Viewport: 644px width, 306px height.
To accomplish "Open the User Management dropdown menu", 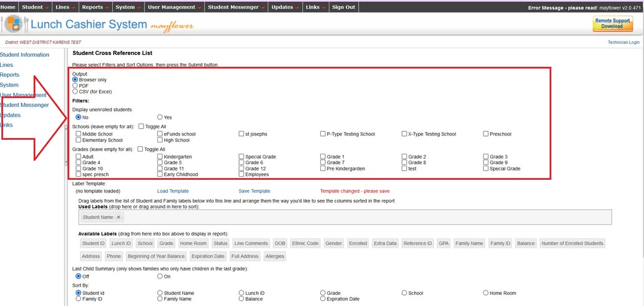I will pyautogui.click(x=174, y=7).
